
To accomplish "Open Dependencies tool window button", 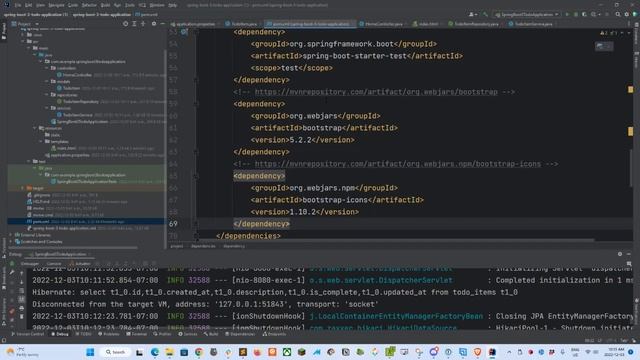I will point(240,334).
